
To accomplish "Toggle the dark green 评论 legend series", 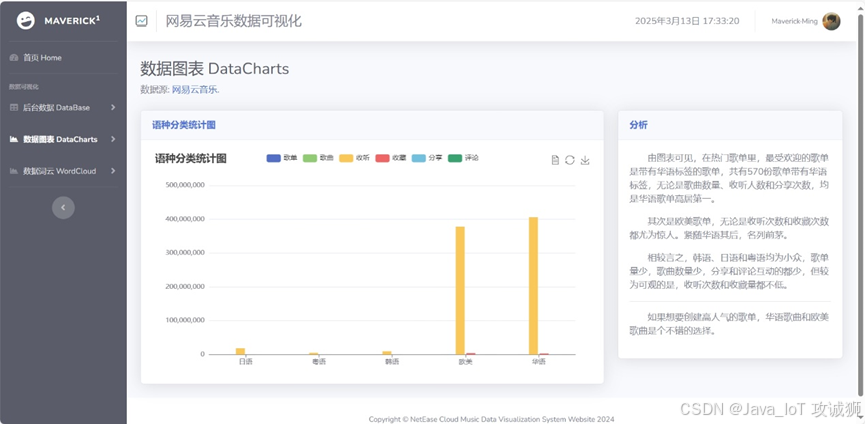I will coord(463,158).
